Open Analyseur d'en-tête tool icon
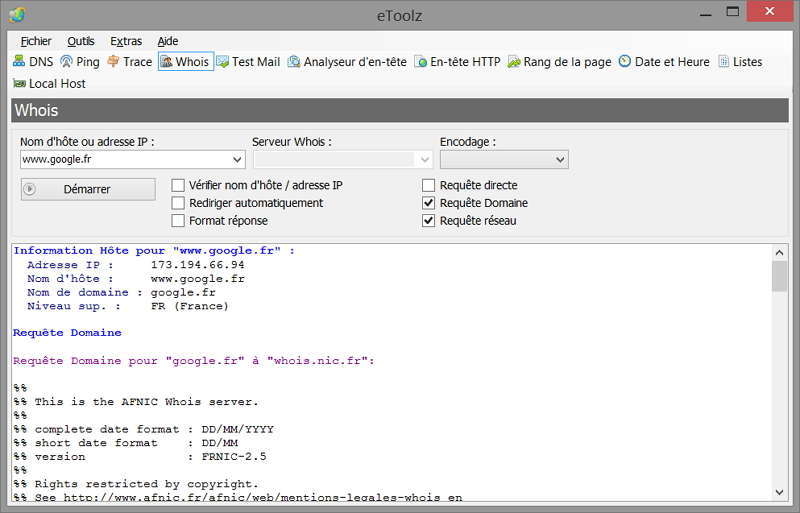This screenshot has height=513, width=800. 294,62
